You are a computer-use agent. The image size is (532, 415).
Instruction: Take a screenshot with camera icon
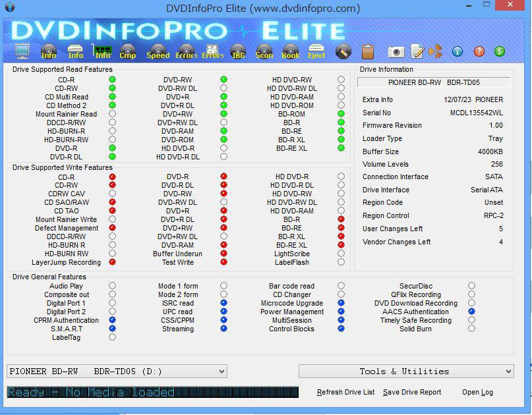(x=396, y=52)
